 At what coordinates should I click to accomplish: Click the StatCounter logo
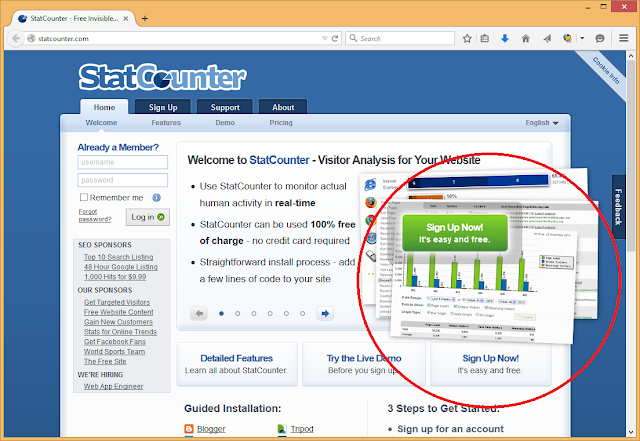(x=162, y=77)
